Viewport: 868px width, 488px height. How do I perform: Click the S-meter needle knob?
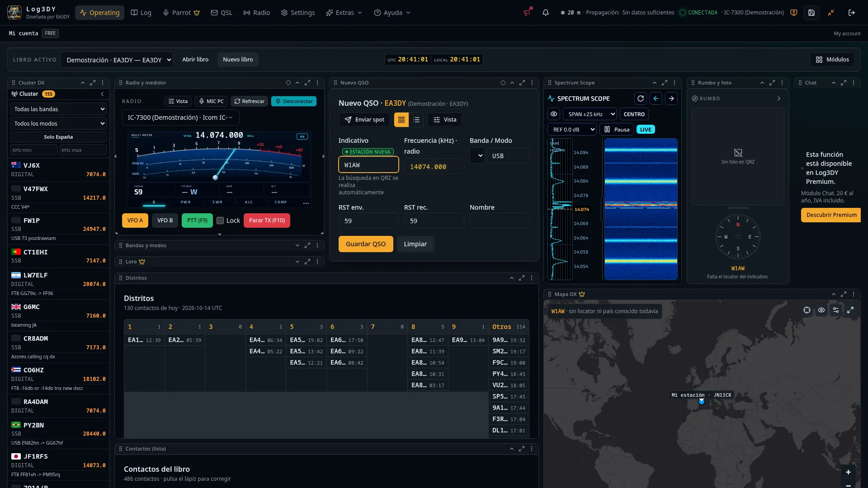215,178
